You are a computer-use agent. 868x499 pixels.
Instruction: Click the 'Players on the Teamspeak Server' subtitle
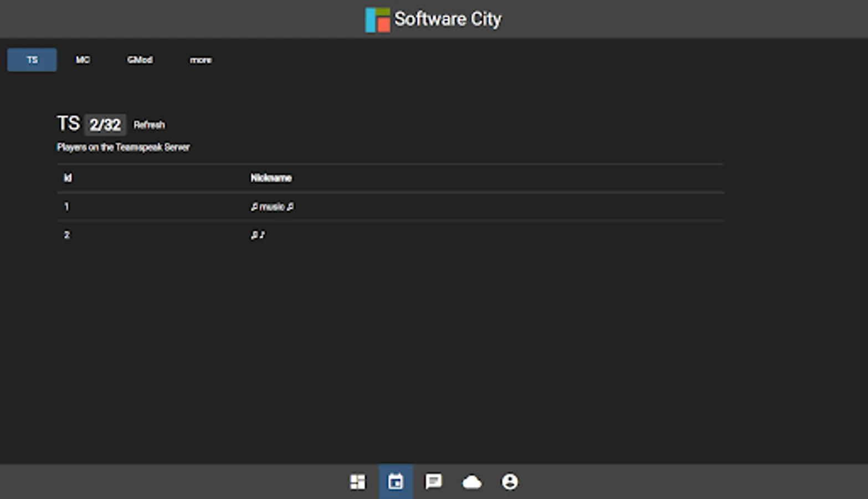[x=123, y=147]
